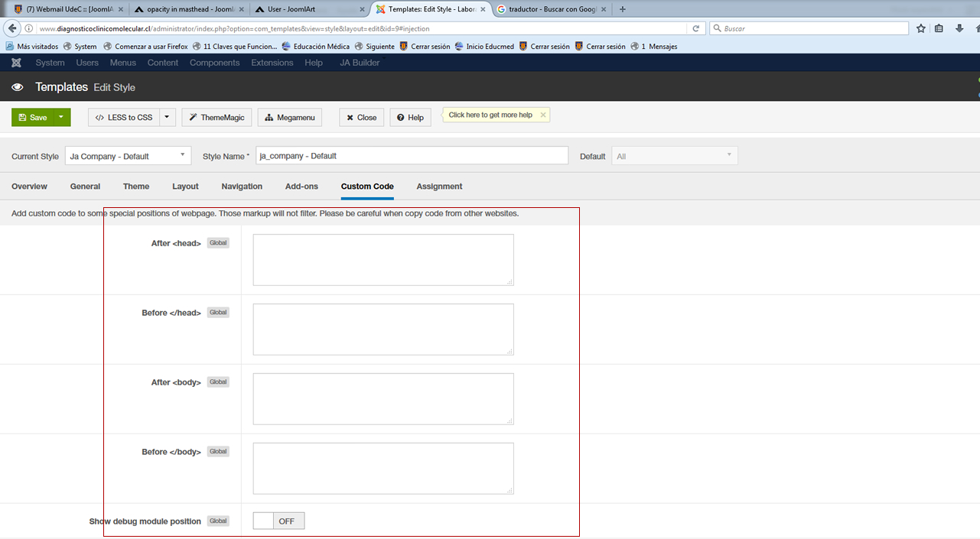Edit the Style Name input field
980x539 pixels.
(412, 156)
